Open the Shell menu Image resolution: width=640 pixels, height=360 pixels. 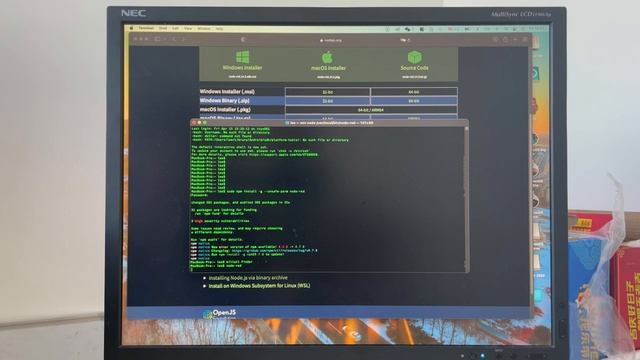click(x=163, y=29)
